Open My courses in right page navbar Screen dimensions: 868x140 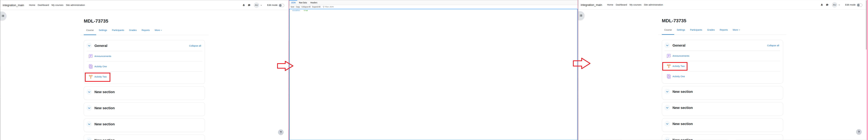pos(635,5)
